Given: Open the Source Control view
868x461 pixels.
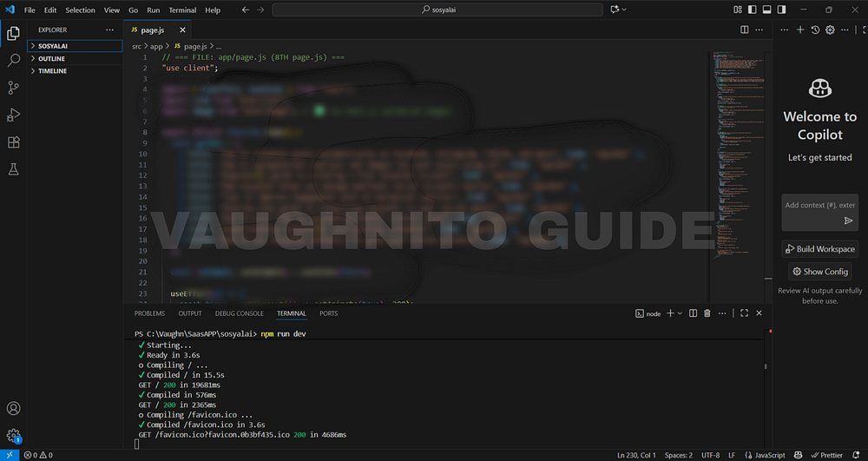Looking at the screenshot, I should coord(13,88).
